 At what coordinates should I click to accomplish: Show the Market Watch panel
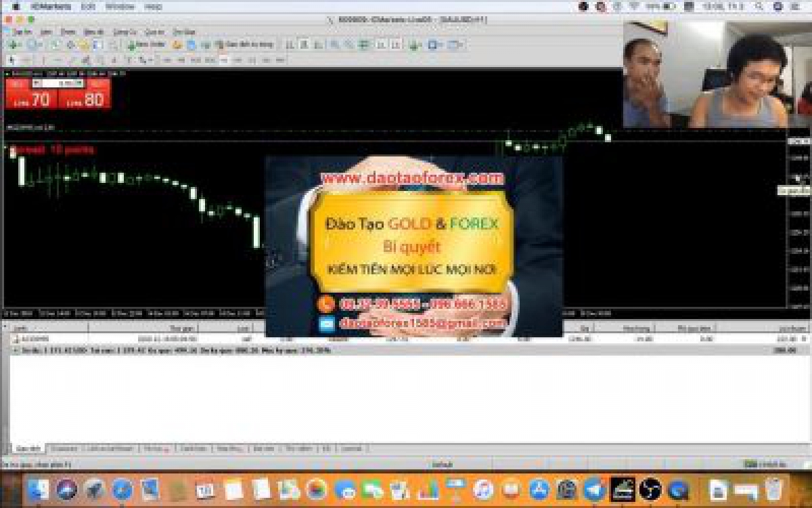(x=55, y=45)
